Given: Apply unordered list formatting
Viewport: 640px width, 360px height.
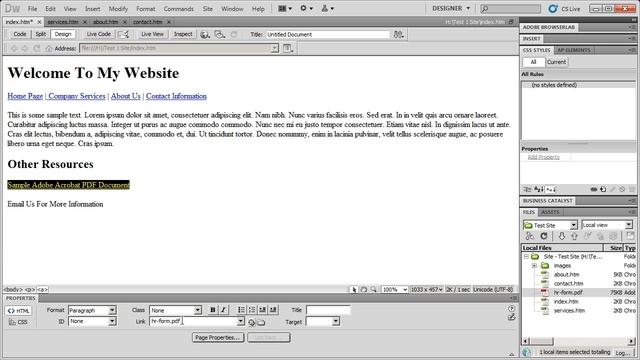Looking at the screenshot, I should click(x=241, y=310).
